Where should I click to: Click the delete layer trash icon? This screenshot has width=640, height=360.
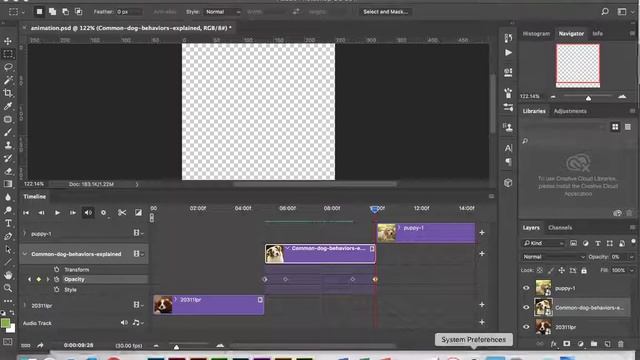click(x=620, y=344)
